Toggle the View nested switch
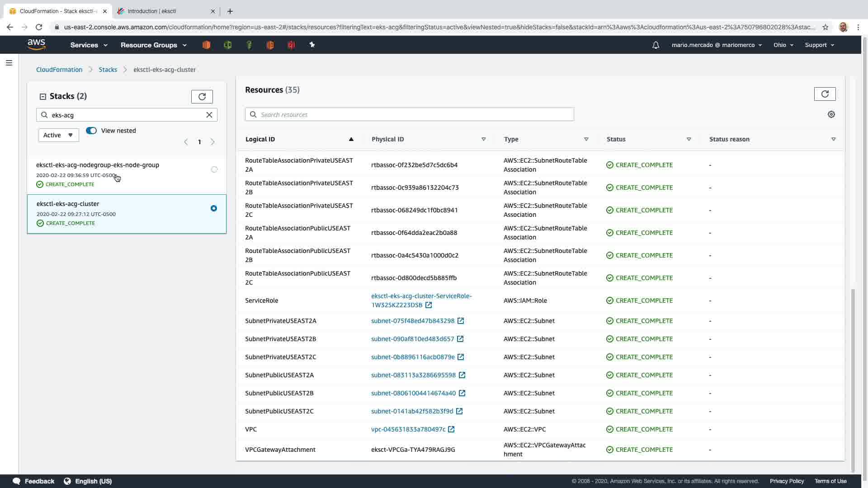The image size is (868, 488). click(x=91, y=131)
